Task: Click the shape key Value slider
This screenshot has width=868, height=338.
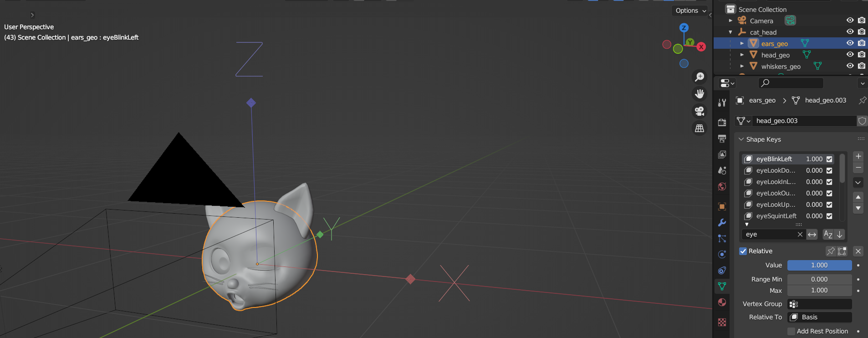Action: 819,265
